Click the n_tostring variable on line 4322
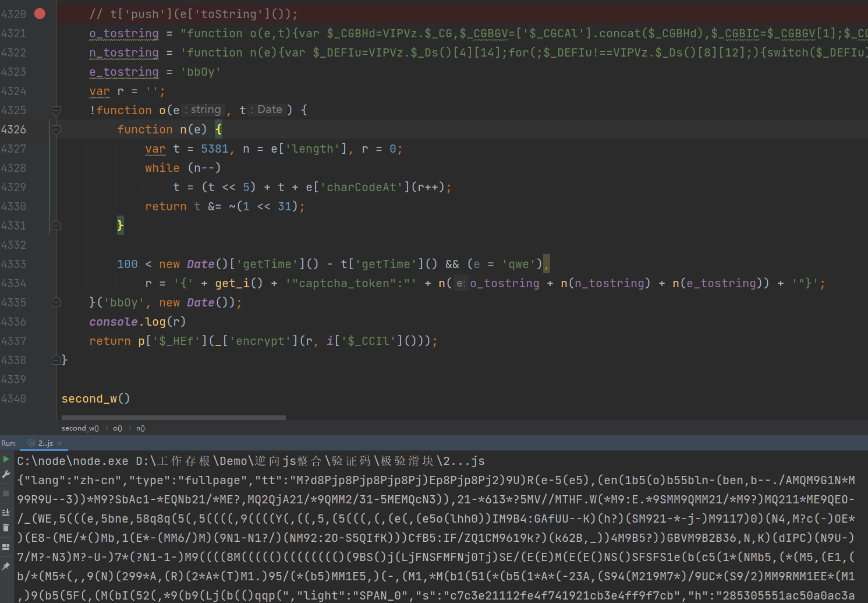 124,52
